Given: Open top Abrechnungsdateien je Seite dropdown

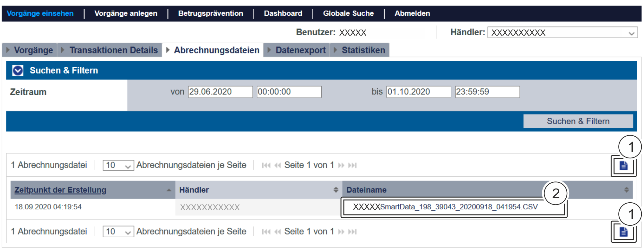Looking at the screenshot, I should [118, 165].
